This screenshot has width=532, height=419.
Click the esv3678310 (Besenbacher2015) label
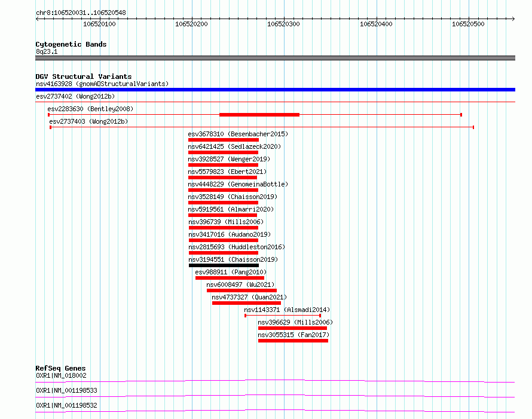click(x=238, y=134)
